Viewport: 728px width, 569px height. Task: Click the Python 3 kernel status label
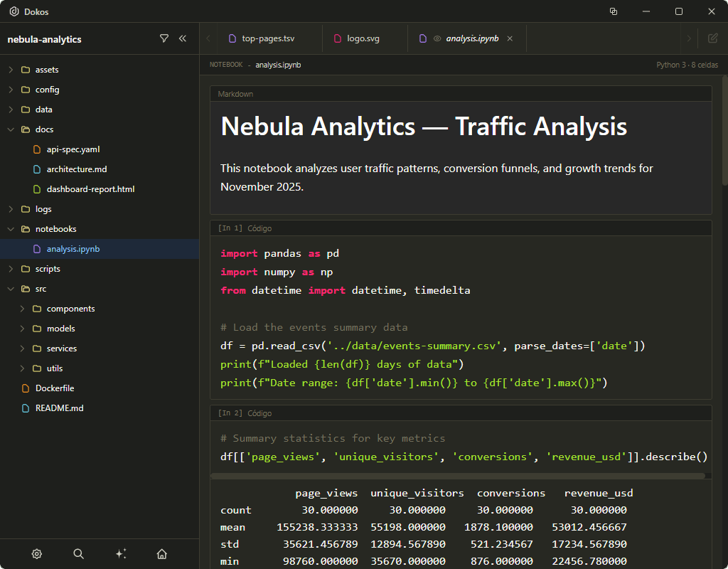click(680, 64)
